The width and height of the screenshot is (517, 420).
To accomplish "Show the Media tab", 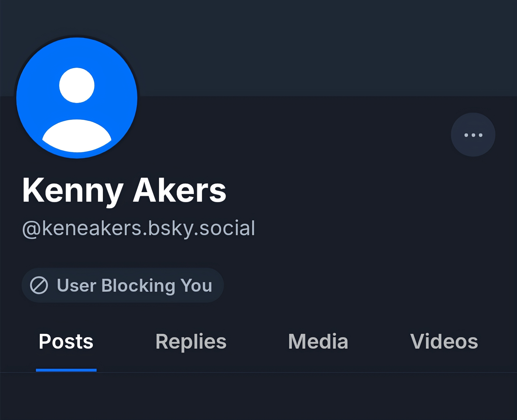I will 318,341.
